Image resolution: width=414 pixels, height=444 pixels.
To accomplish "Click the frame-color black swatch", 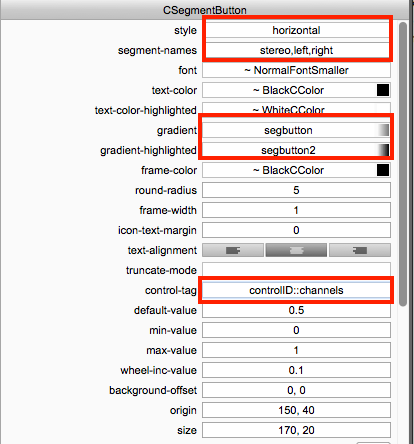I will click(x=383, y=170).
